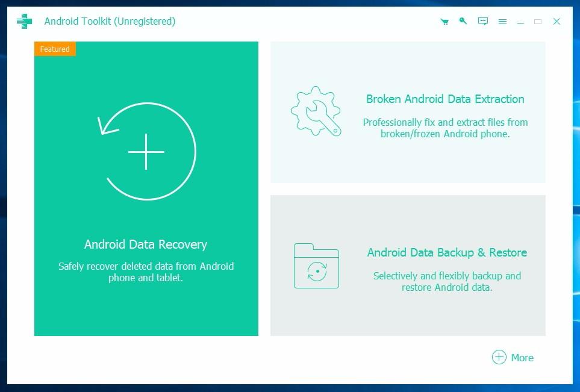Click the plus circle icon beside More
The image size is (580, 392).
[x=499, y=357]
